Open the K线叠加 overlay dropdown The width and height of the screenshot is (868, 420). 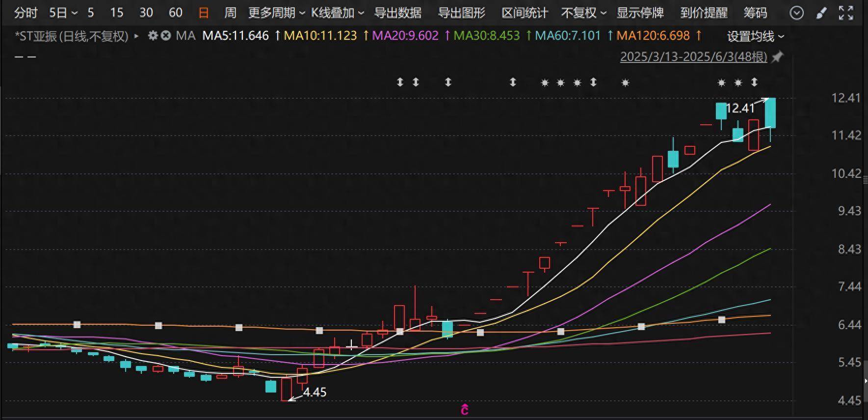click(x=337, y=13)
